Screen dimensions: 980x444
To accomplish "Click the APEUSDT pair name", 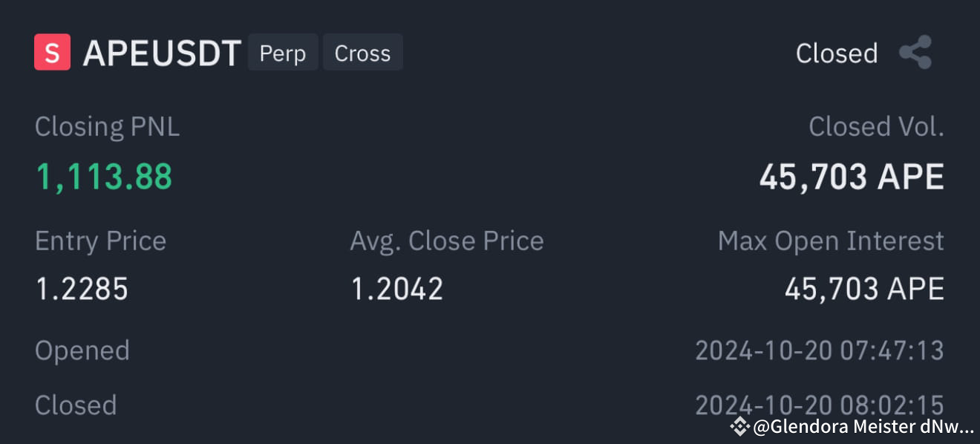I will (x=163, y=52).
